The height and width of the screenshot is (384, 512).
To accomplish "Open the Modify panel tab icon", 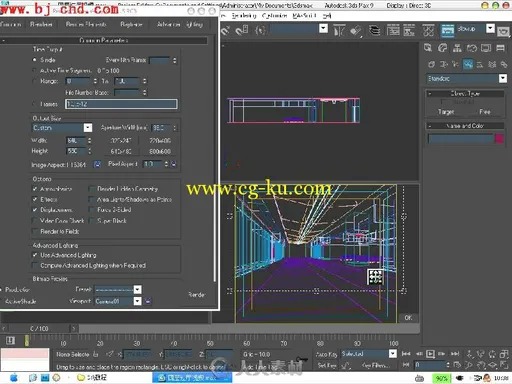I will pos(443,48).
